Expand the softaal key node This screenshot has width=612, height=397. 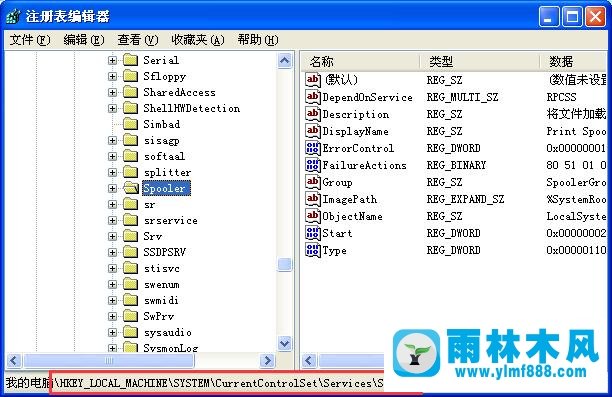[x=112, y=156]
